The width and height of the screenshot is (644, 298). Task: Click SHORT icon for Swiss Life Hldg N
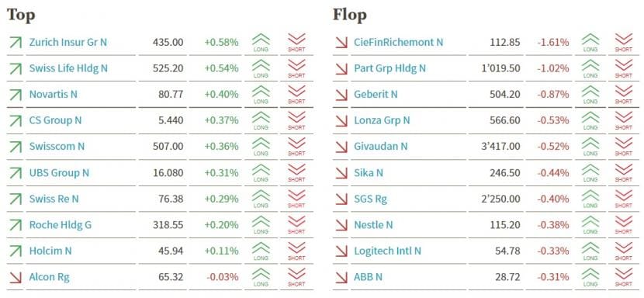point(296,68)
